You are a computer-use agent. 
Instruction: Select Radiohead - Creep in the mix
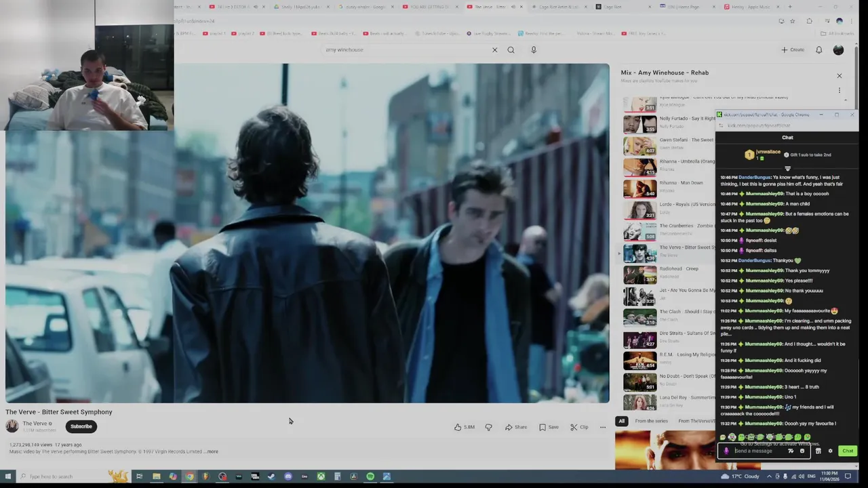[x=668, y=275]
